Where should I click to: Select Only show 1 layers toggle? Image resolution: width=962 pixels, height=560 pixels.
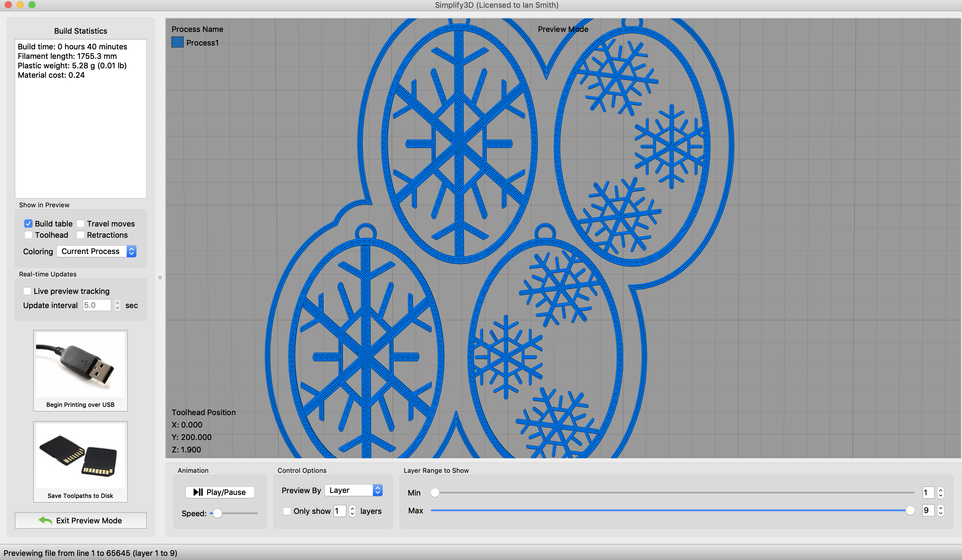pos(285,511)
